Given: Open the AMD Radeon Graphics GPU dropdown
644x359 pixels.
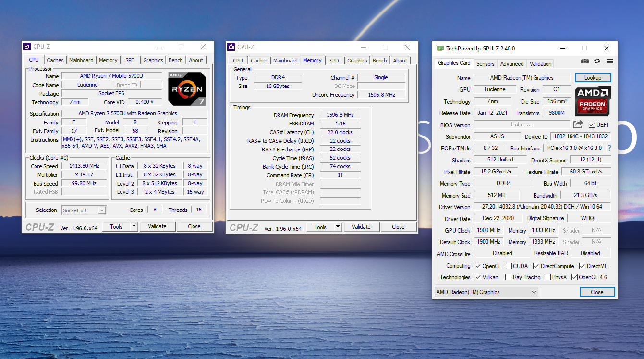Looking at the screenshot, I should [486, 292].
